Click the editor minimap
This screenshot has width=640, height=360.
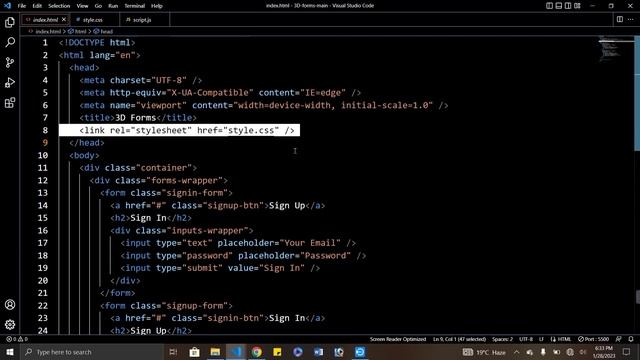point(615,49)
